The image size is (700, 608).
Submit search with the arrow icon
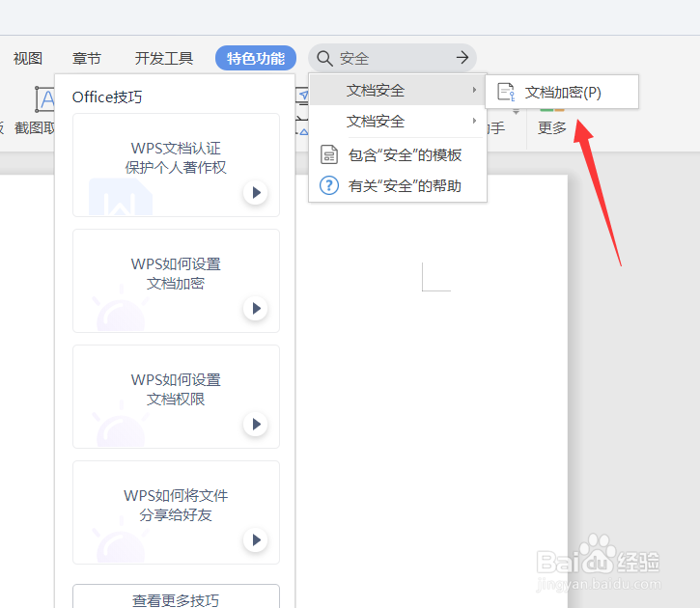tap(462, 57)
